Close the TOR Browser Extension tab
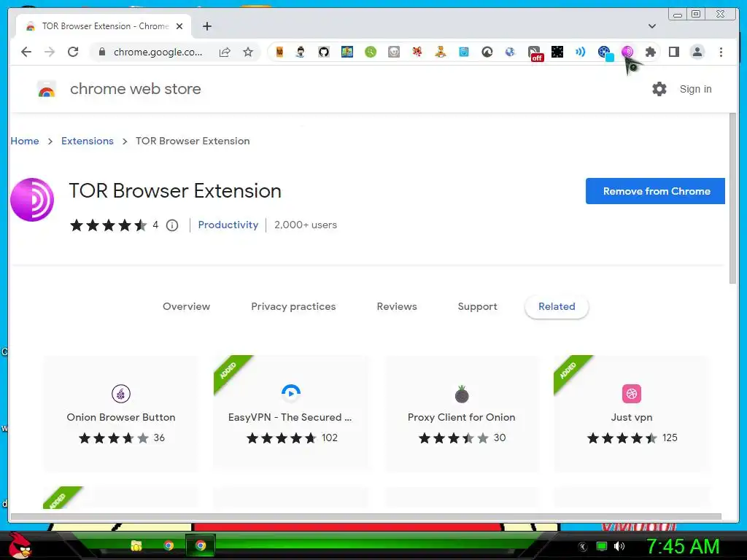Viewport: 747px width, 560px height. coord(179,26)
